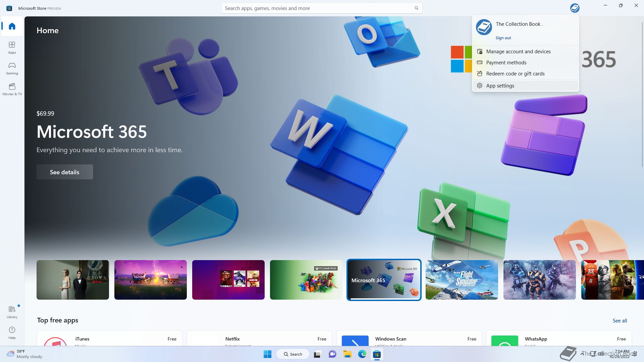
Task: Click the WhatsApp app title
Action: pyautogui.click(x=536, y=339)
